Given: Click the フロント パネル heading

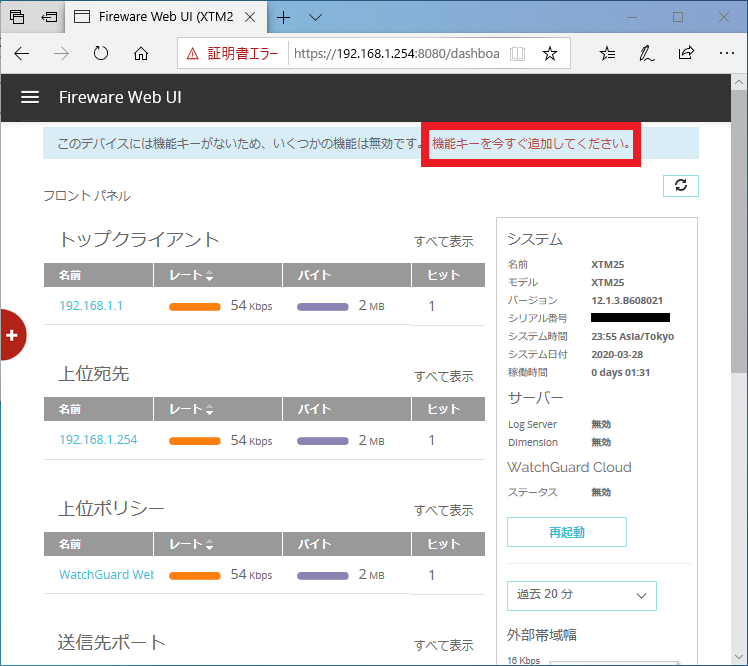Looking at the screenshot, I should (87, 196).
